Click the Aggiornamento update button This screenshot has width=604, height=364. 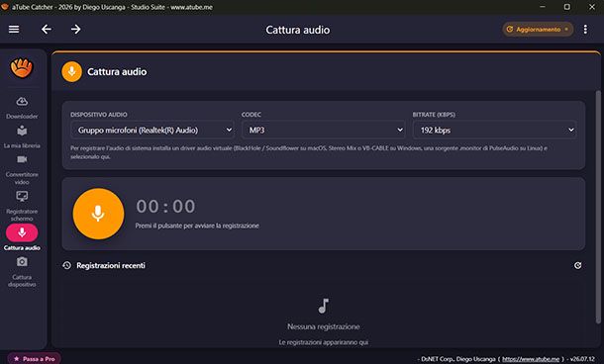(x=538, y=30)
